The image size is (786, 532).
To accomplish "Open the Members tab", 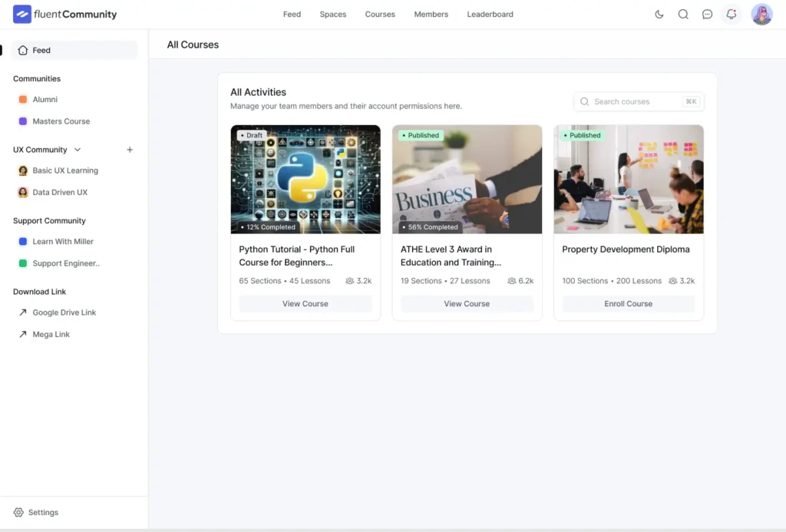I will (431, 14).
